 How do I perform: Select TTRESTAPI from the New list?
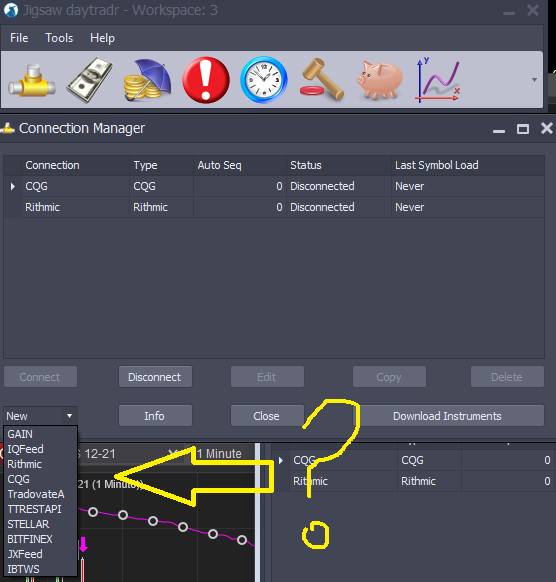pos(40,509)
